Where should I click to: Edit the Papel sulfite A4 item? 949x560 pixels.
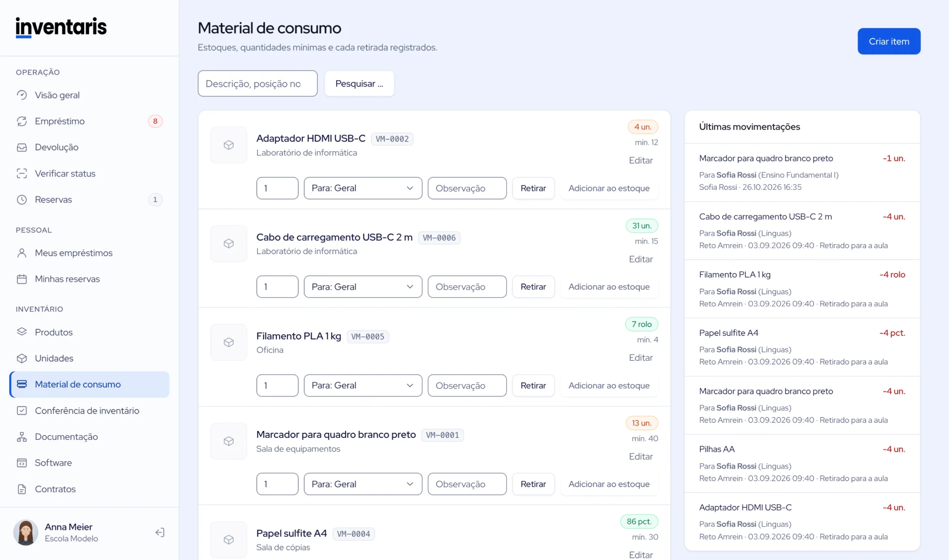641,555
